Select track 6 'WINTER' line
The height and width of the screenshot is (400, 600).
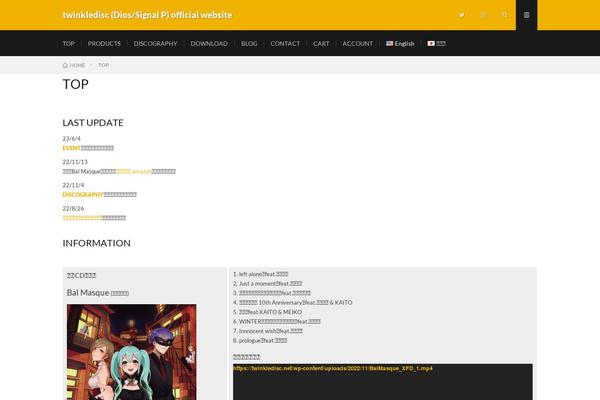(277, 322)
